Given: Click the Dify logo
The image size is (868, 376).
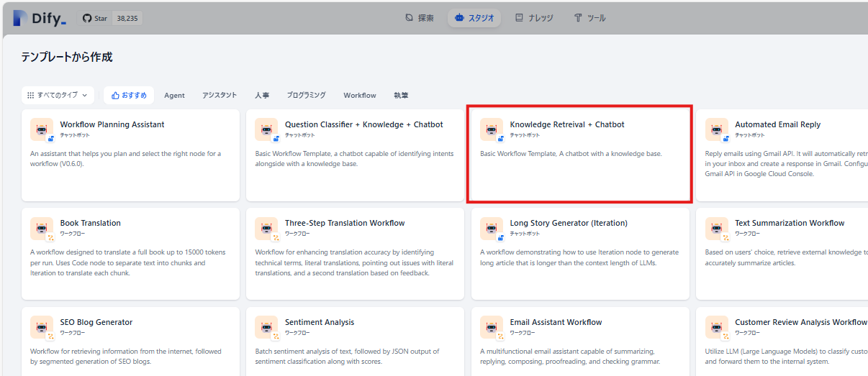Looking at the screenshot, I should click(x=40, y=18).
